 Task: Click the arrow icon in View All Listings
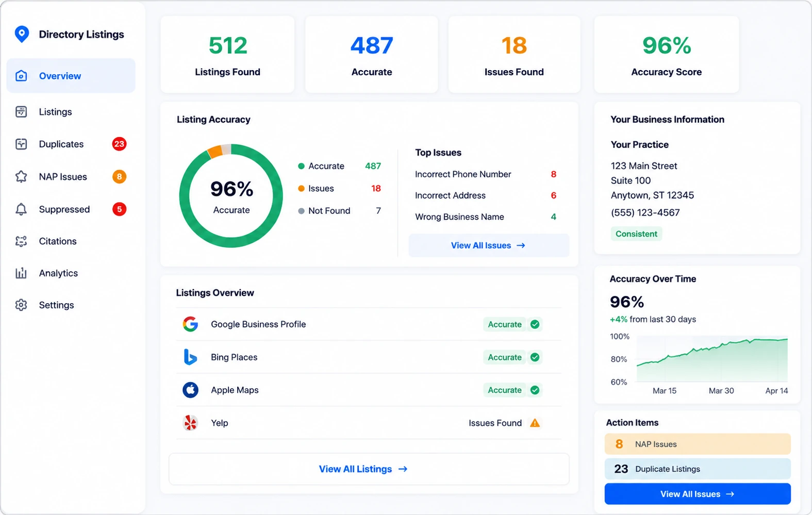(403, 469)
